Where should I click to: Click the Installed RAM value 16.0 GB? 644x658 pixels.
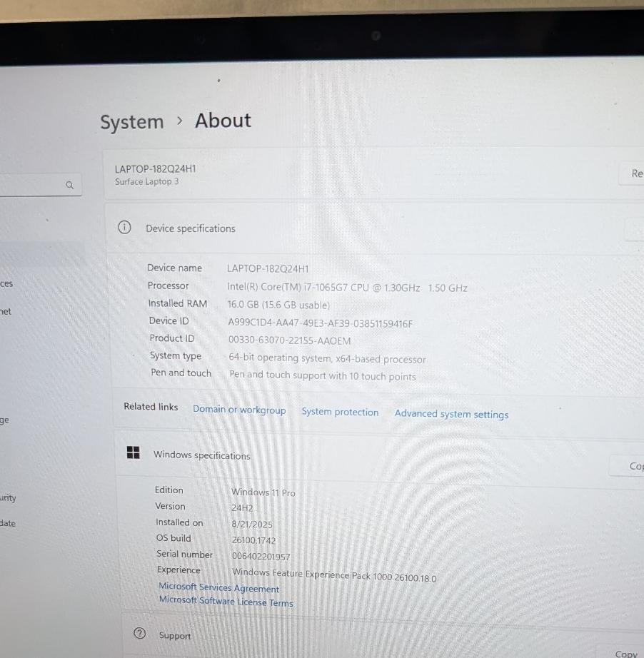coord(278,305)
